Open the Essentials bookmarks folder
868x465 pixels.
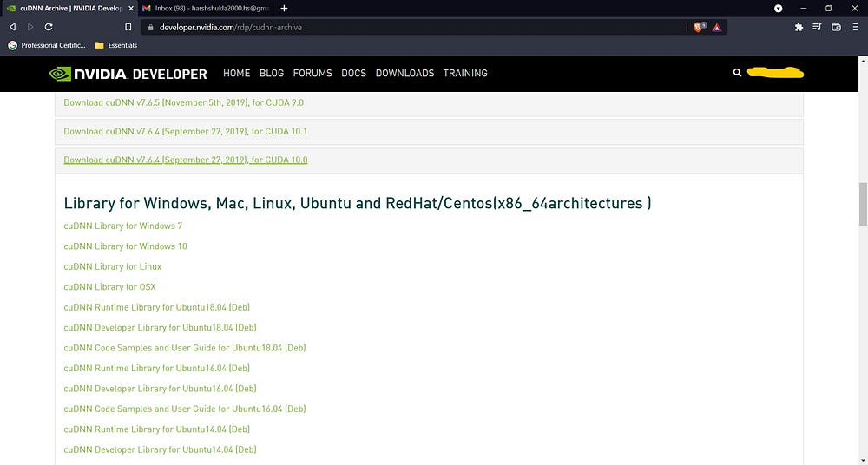tap(115, 45)
